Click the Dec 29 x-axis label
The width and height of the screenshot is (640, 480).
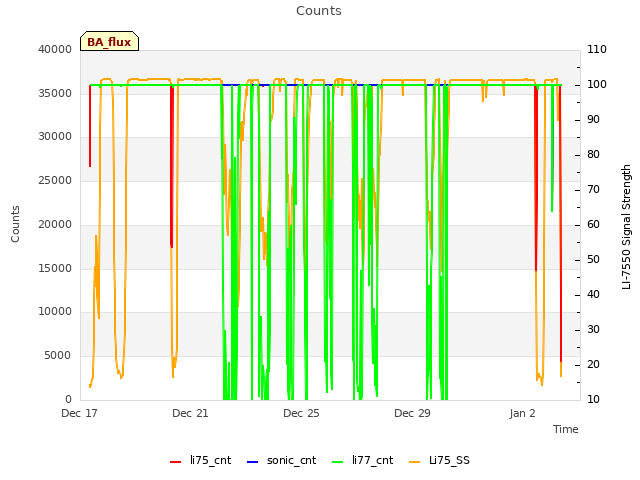[x=412, y=413]
